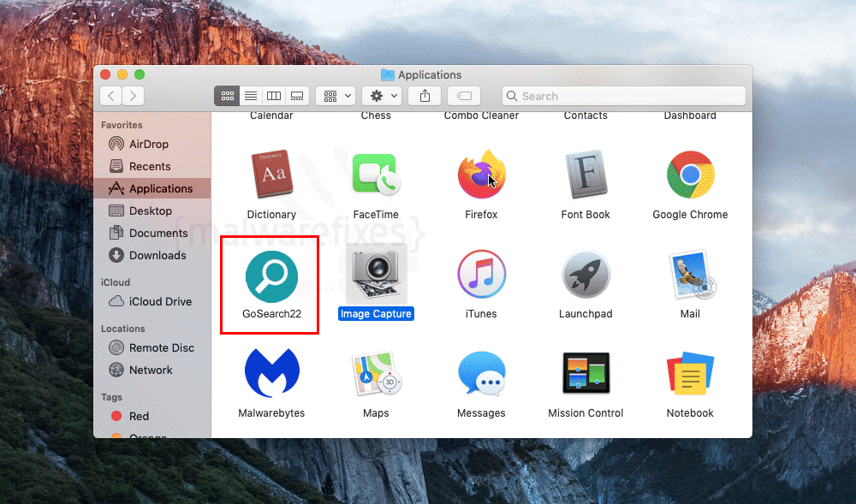Open Desktop in the sidebar
Viewport: 856px width, 504px height.
pyautogui.click(x=152, y=211)
